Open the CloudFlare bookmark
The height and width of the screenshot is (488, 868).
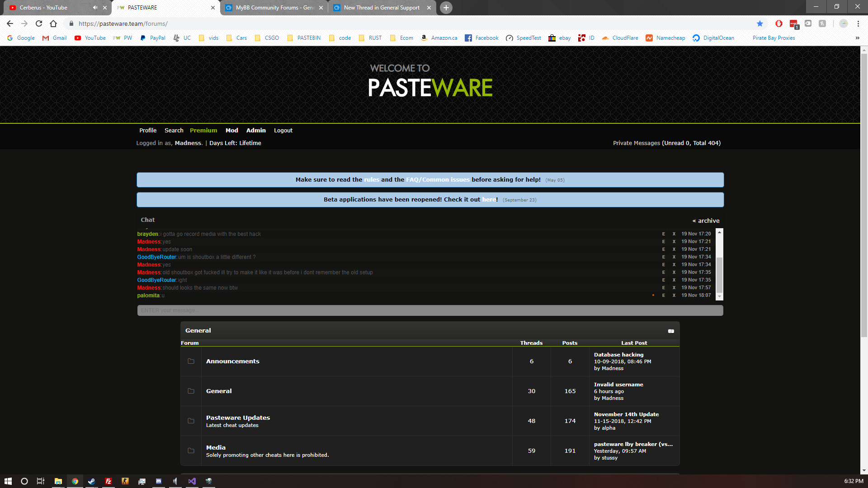point(620,38)
